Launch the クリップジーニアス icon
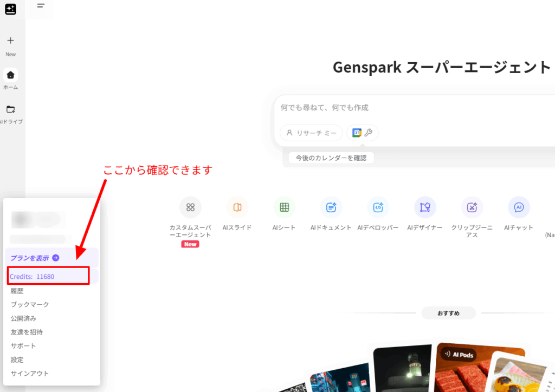Image resolution: width=555 pixels, height=392 pixels. [472, 207]
